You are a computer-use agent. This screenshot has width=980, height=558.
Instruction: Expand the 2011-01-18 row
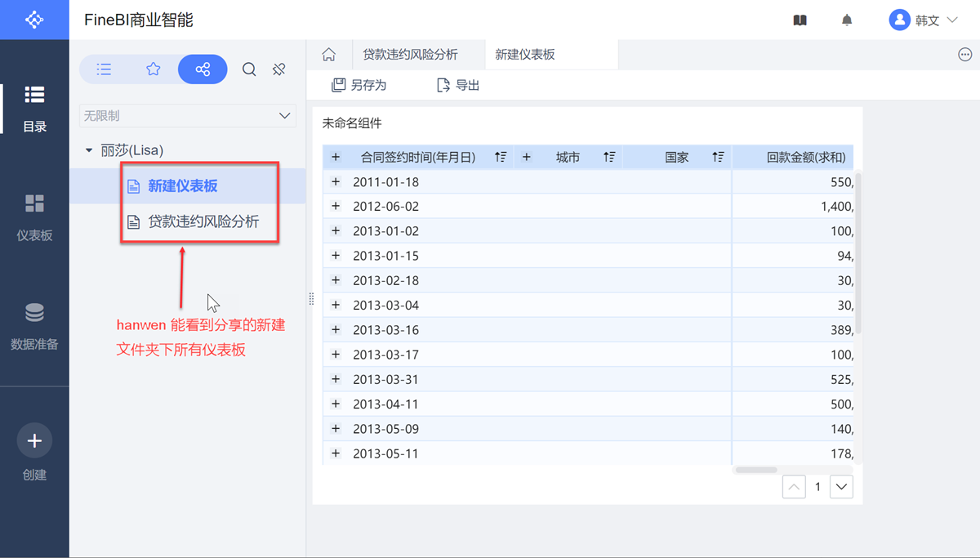[336, 182]
